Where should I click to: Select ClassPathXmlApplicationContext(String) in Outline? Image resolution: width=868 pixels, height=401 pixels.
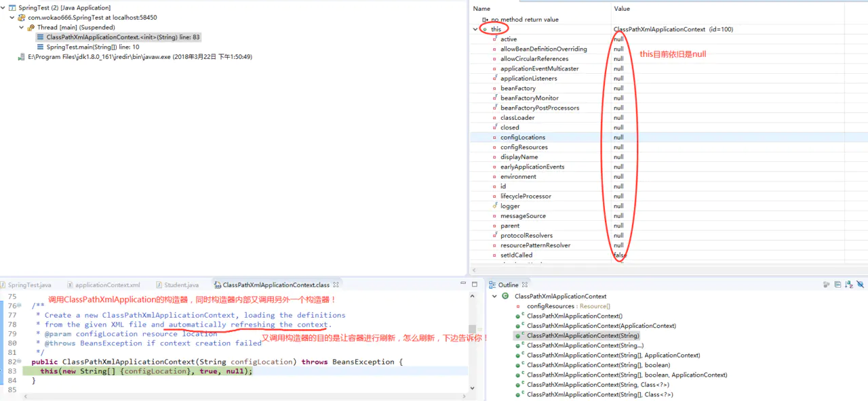pos(576,336)
